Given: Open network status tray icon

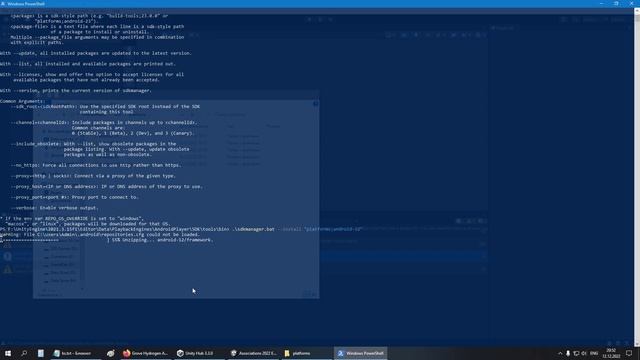Looking at the screenshot, I should click(576, 353).
